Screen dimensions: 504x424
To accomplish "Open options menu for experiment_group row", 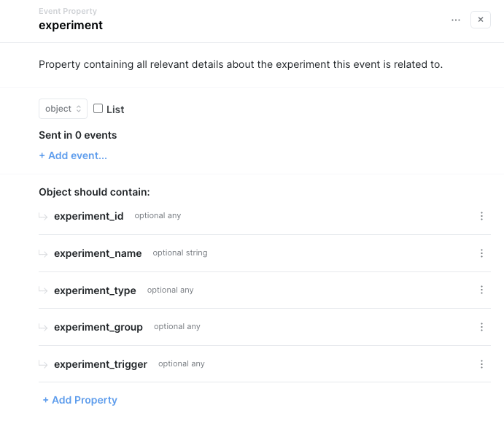I will [481, 327].
